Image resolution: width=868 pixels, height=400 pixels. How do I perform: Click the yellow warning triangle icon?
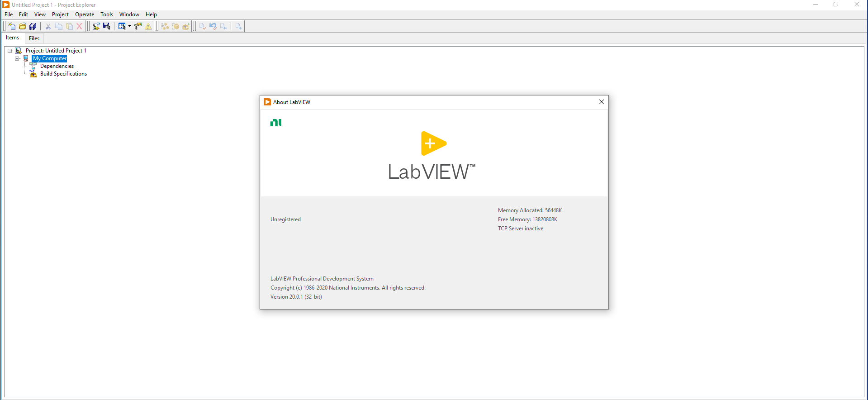(x=148, y=26)
